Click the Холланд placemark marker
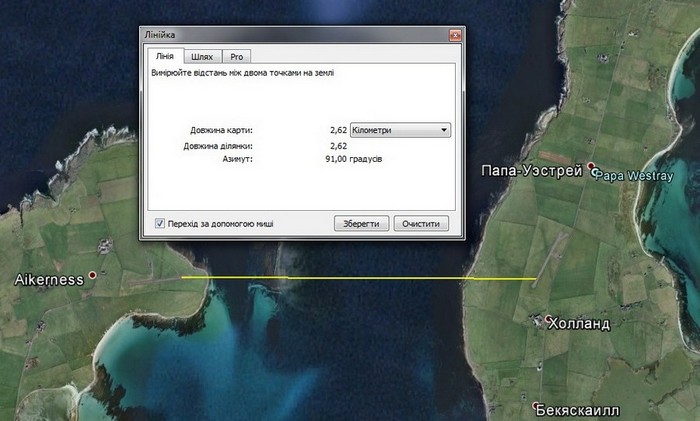 [x=548, y=320]
